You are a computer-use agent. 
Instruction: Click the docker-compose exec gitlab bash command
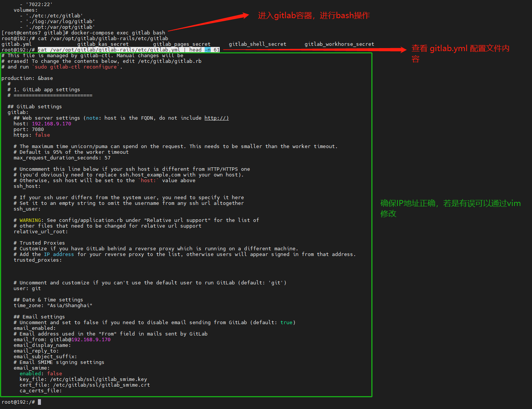click(x=118, y=33)
